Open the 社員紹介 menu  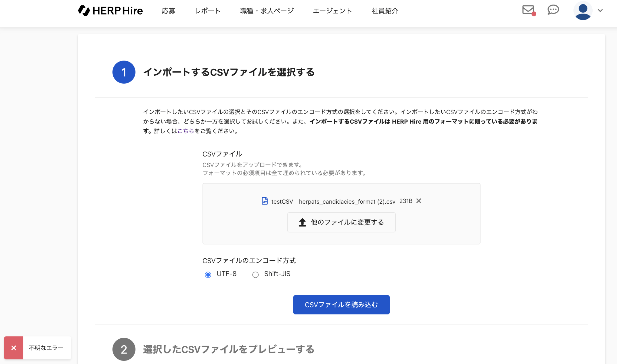click(x=385, y=11)
